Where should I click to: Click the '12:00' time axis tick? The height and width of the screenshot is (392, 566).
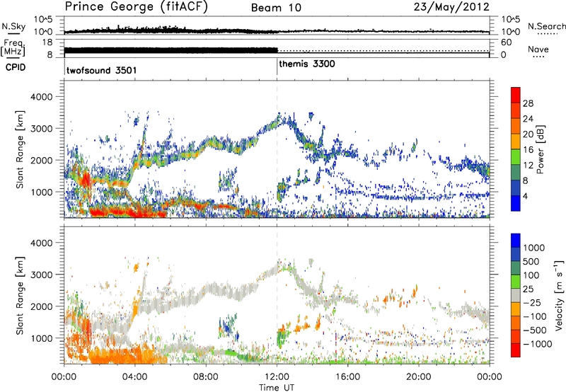(277, 377)
